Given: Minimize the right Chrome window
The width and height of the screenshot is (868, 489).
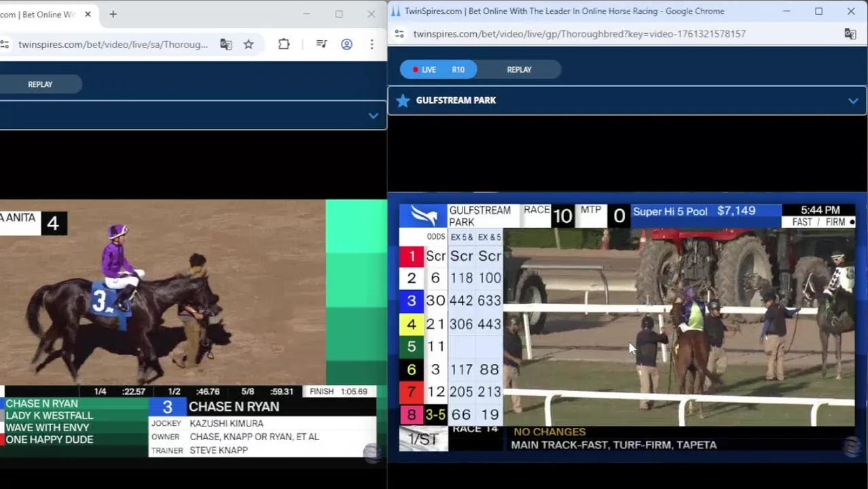Looking at the screenshot, I should coord(786,12).
